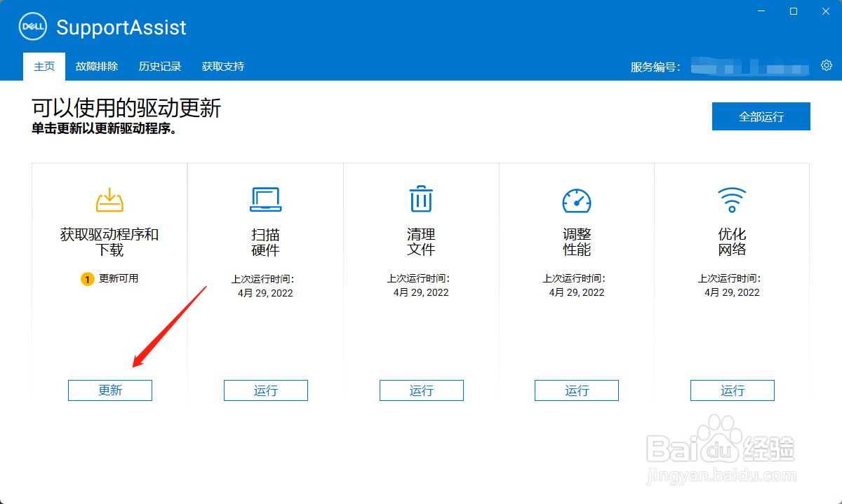The height and width of the screenshot is (504, 842).
Task: Open the 获取支持 tab
Action: (x=223, y=67)
